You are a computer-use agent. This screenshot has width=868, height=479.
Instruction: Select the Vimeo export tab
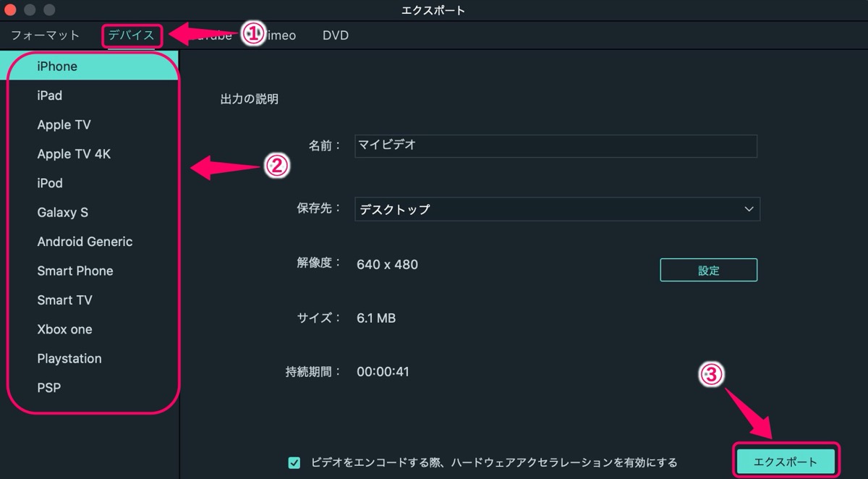click(278, 35)
